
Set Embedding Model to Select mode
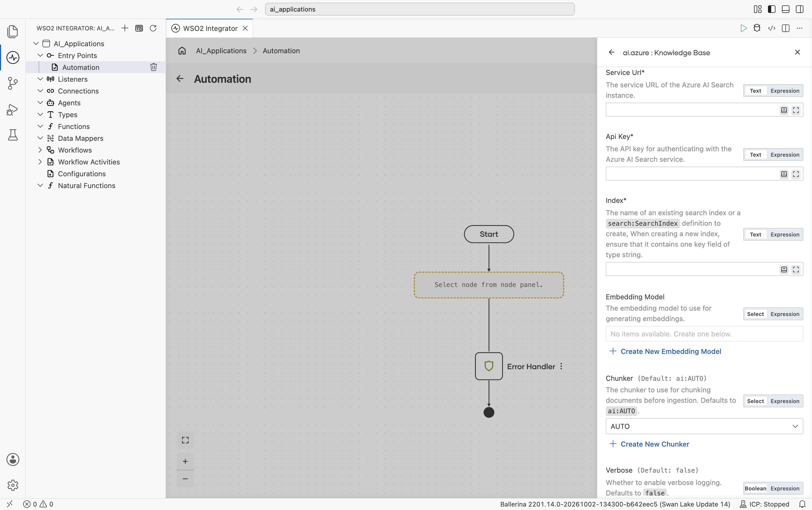coord(755,314)
